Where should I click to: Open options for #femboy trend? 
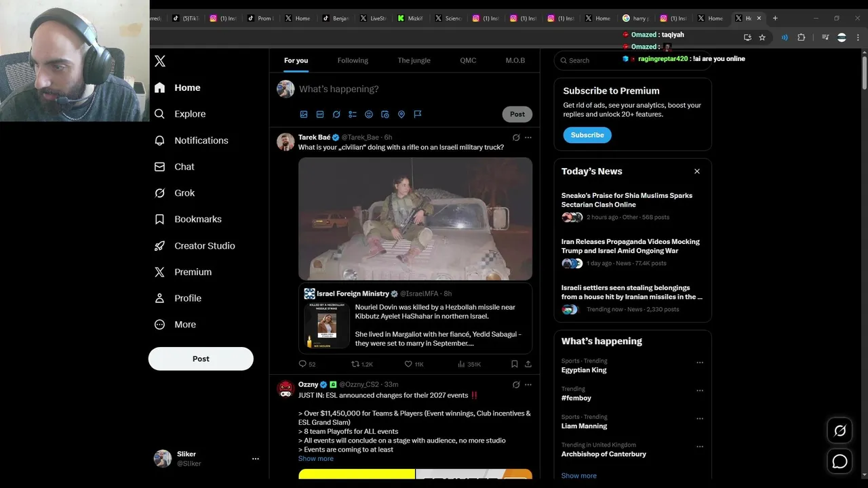click(700, 391)
